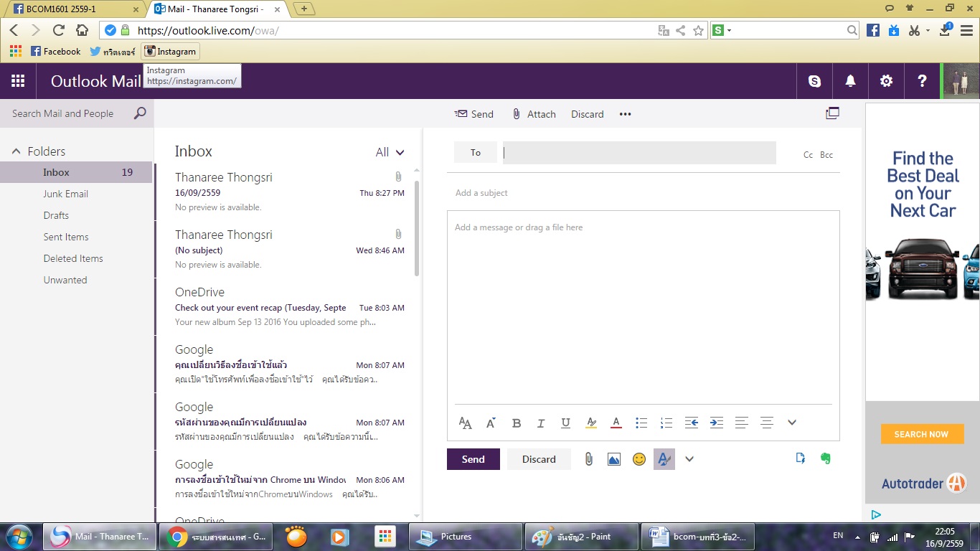Screen dimensions: 980x551
Task: Click the message list scrollbar
Action: [x=417, y=228]
